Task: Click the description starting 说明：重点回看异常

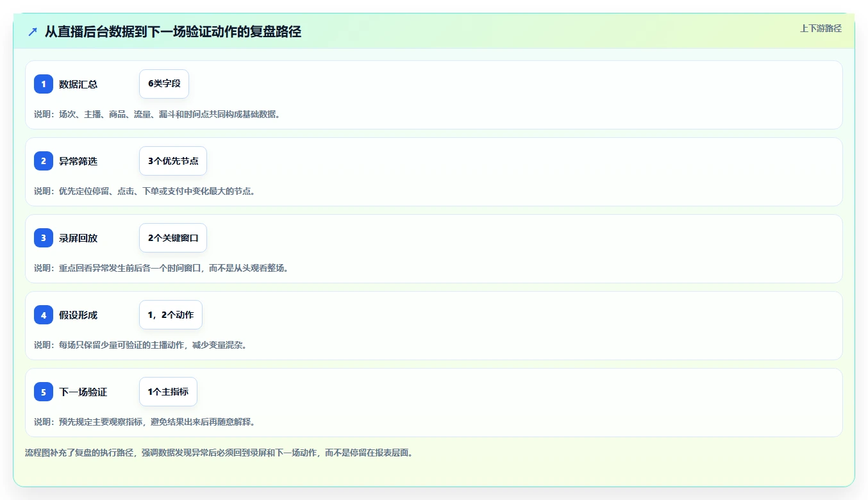Action: (161, 268)
